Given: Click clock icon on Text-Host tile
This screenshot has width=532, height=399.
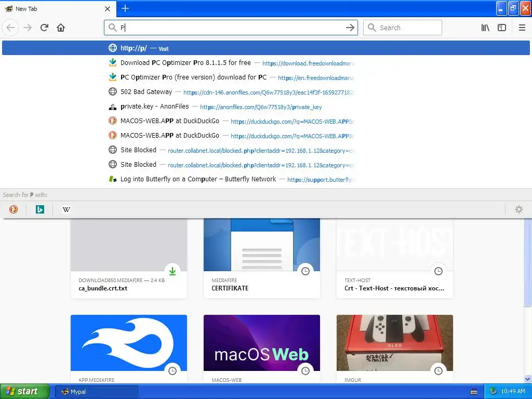Looking at the screenshot, I should click(x=438, y=271).
